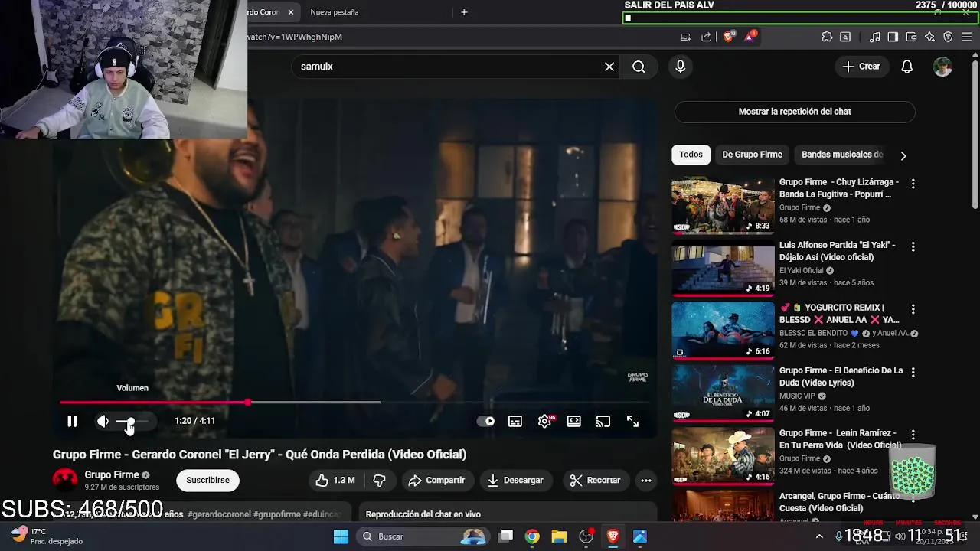This screenshot has height=551, width=980.
Task: Open the Windows Start button
Action: point(341,536)
